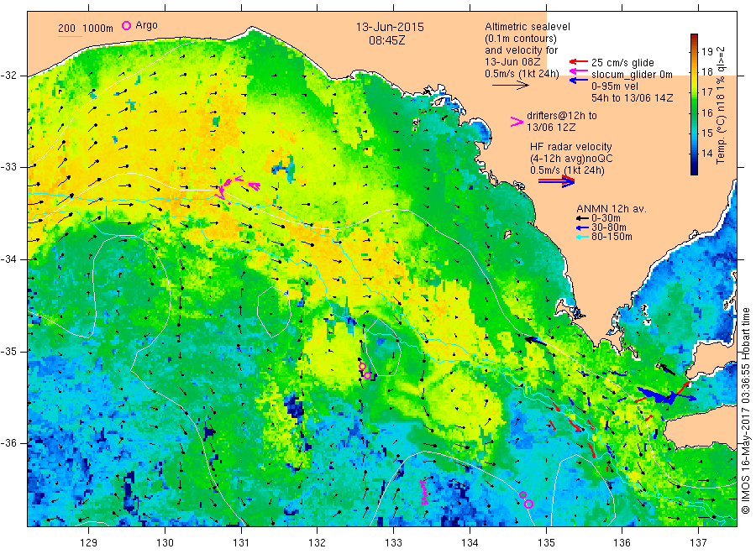Click the 'HF radar velocity' label
The width and height of the screenshot is (756, 554).
(571, 146)
